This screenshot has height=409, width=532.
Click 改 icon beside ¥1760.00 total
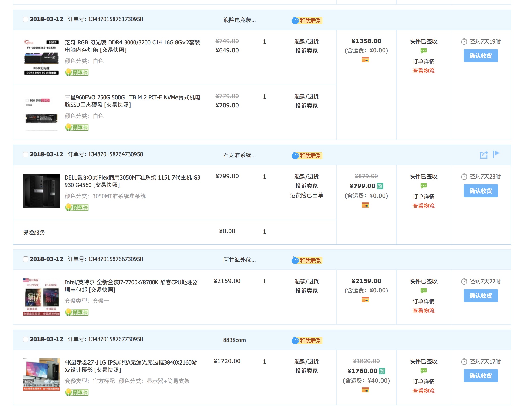382,371
